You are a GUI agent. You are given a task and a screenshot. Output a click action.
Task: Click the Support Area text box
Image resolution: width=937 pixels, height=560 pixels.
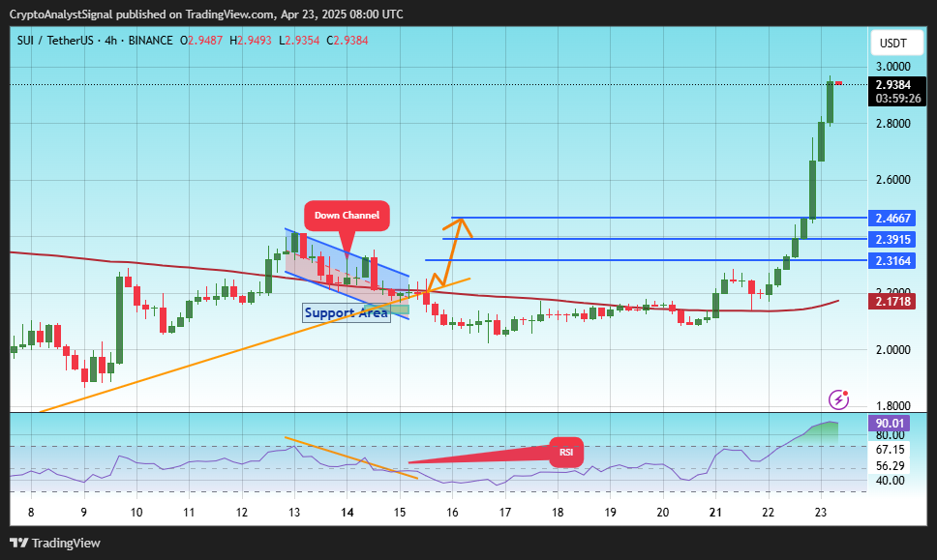click(x=347, y=312)
